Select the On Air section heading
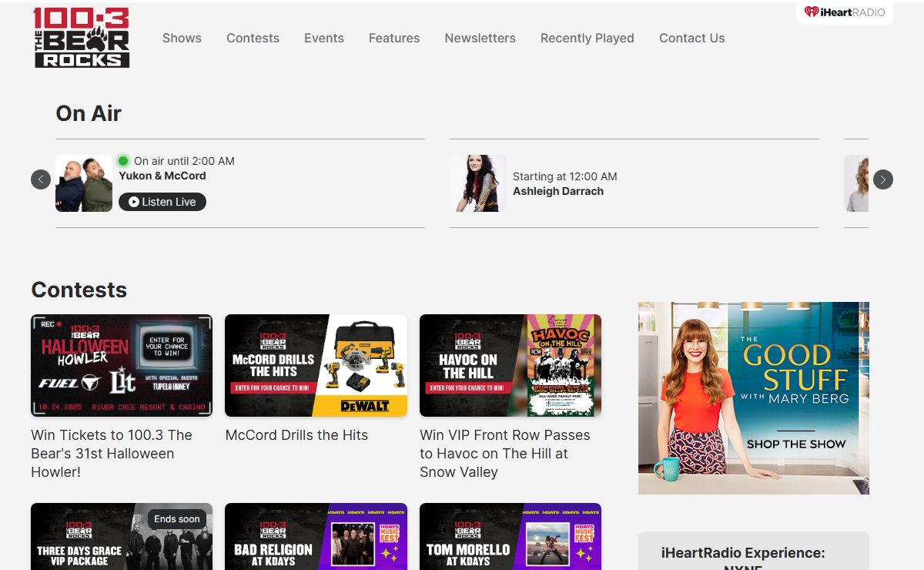Screen dimensions: 924x570 click(x=89, y=113)
